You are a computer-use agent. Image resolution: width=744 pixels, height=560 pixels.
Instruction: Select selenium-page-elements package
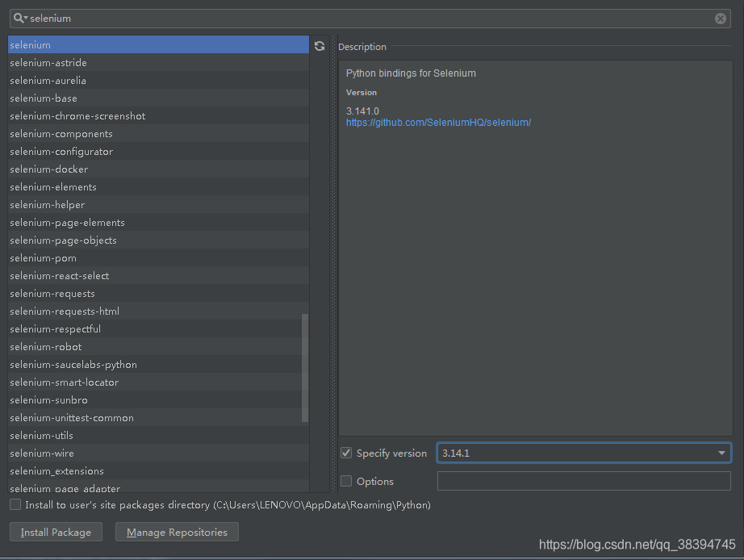[158, 223]
